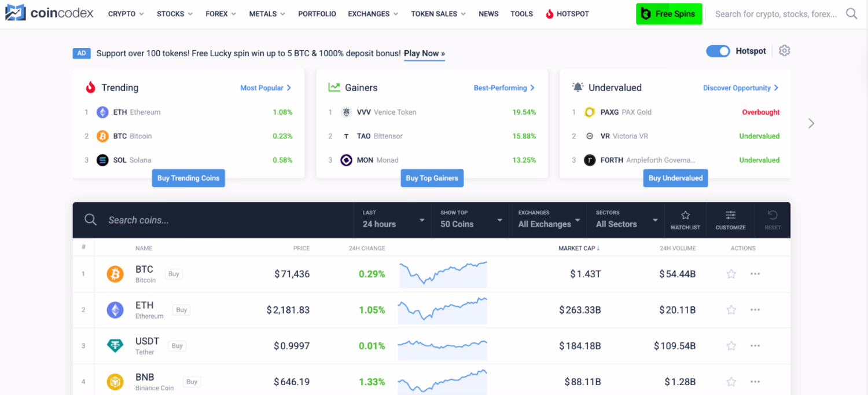
Task: Type in the Search coins input field
Action: [x=174, y=220]
